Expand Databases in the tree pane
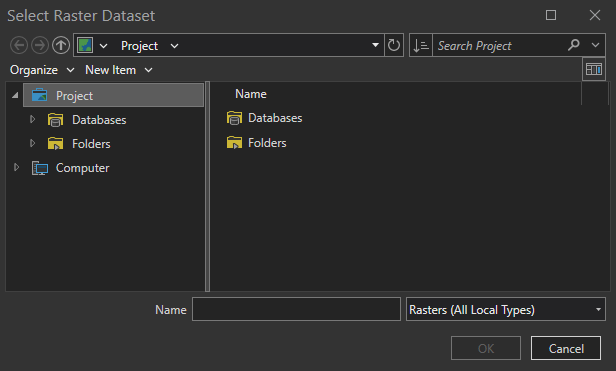The height and width of the screenshot is (371, 616). click(33, 119)
